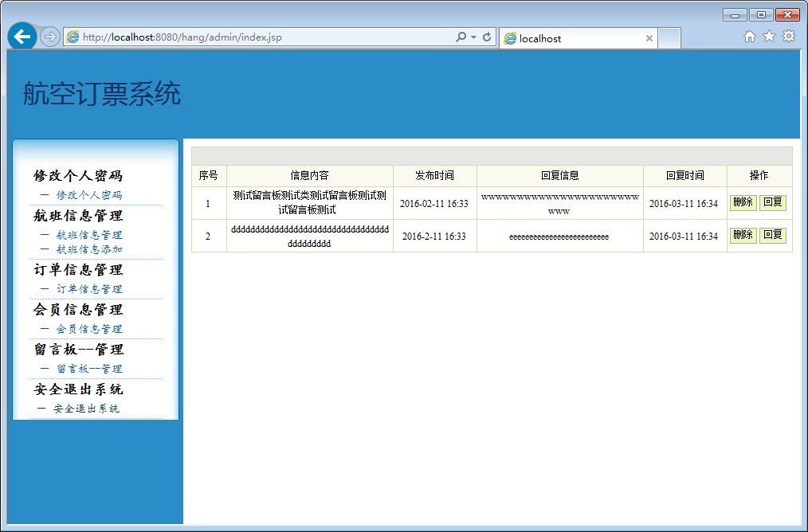Click the 修改个人密码 menu heading

tap(78, 176)
